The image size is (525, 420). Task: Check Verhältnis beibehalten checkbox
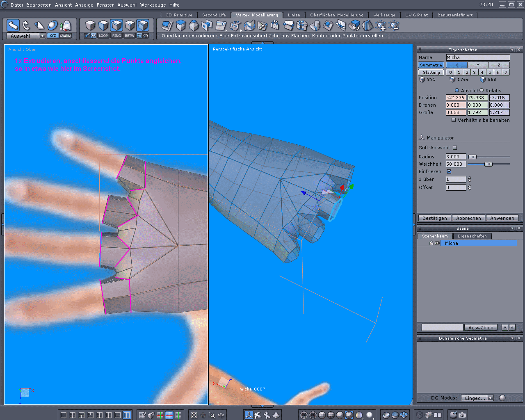(454, 120)
